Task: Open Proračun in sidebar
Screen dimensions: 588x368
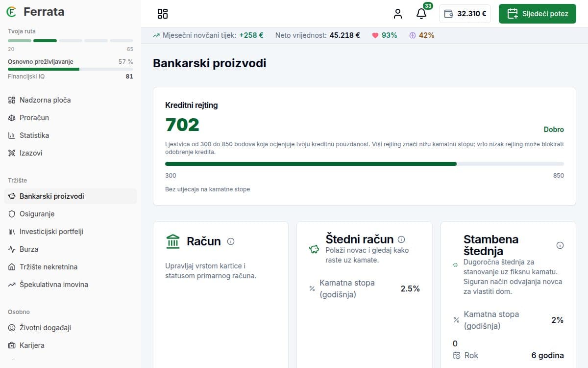Action: 71,118
